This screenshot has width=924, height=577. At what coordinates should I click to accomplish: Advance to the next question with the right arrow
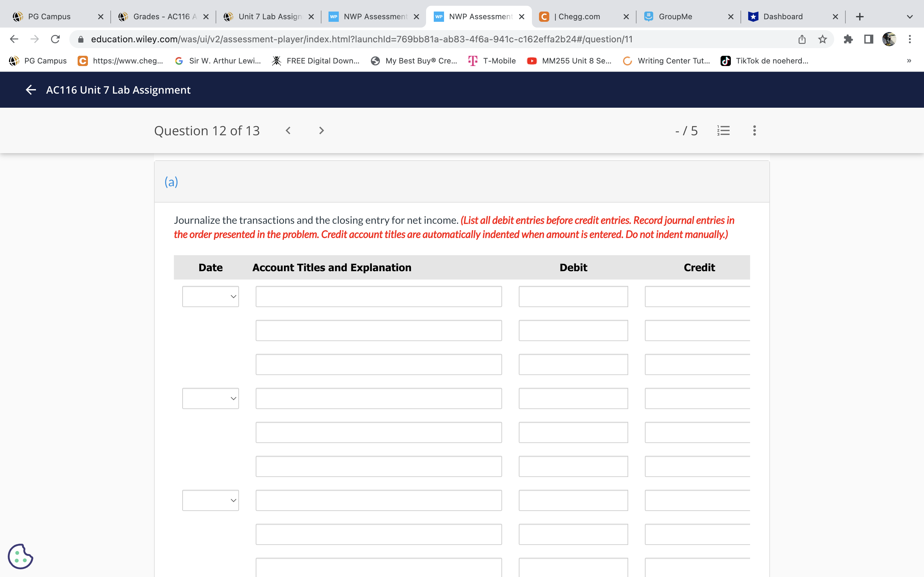[321, 130]
